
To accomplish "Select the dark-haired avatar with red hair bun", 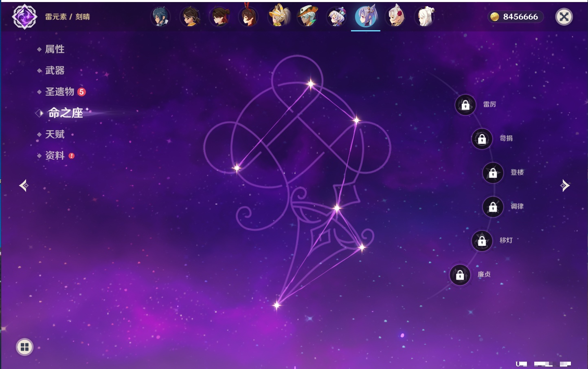I will click(219, 17).
